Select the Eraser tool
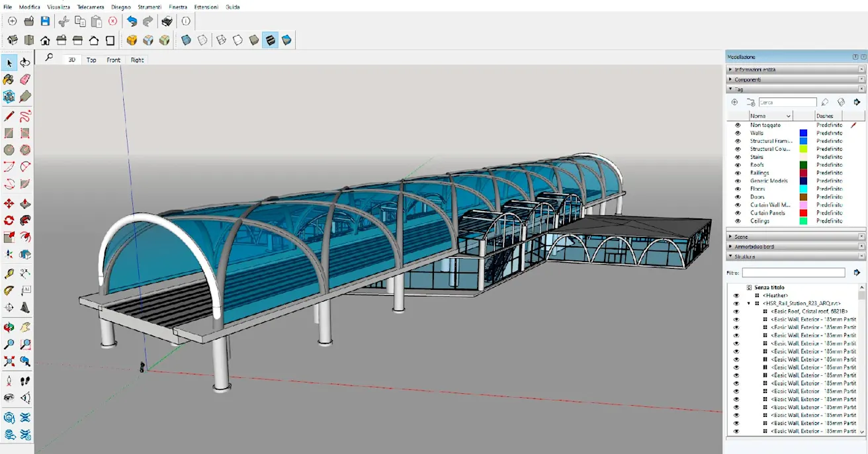The width and height of the screenshot is (868, 454). [25, 79]
